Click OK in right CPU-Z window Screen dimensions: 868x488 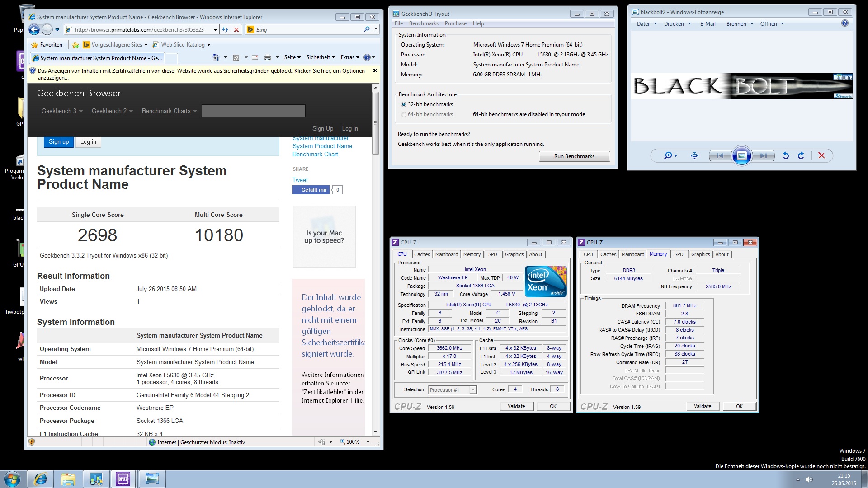(x=739, y=406)
